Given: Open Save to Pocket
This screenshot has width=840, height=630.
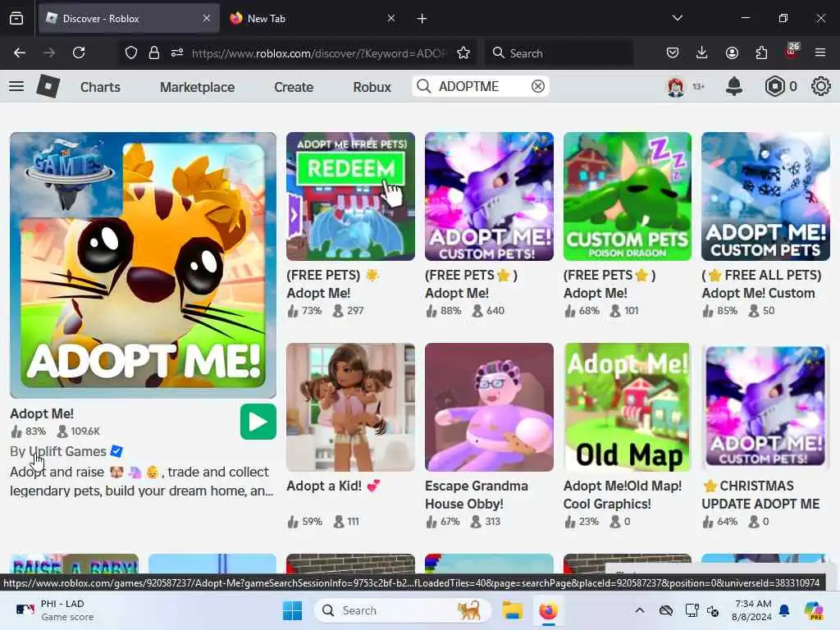Looking at the screenshot, I should pos(673,53).
